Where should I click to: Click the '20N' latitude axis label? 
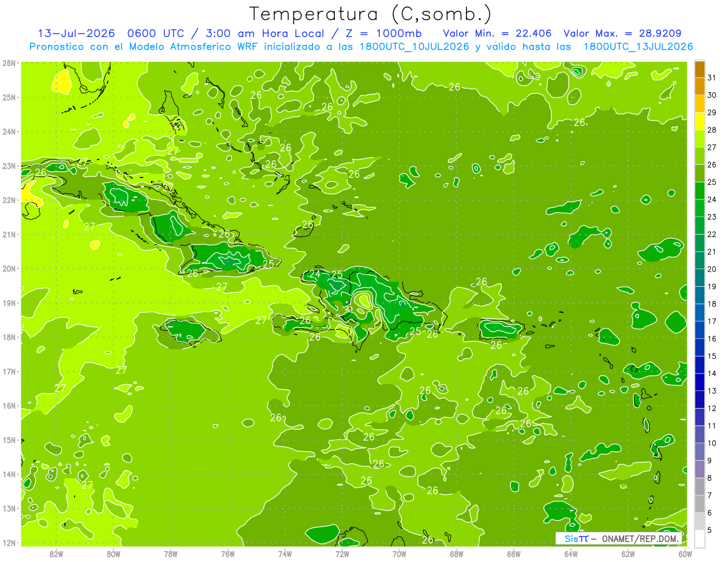pyautogui.click(x=9, y=269)
